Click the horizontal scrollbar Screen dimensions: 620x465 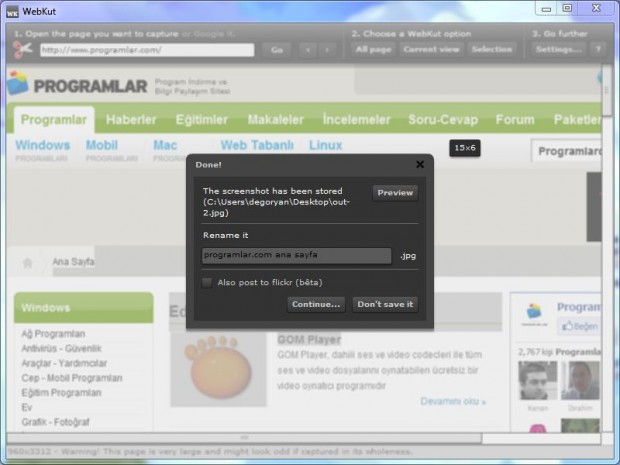pyautogui.click(x=244, y=438)
